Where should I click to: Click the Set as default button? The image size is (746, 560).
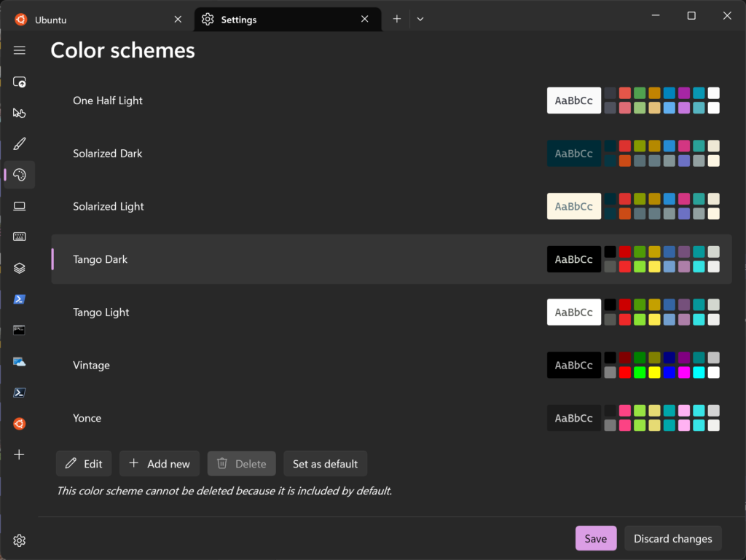click(325, 463)
